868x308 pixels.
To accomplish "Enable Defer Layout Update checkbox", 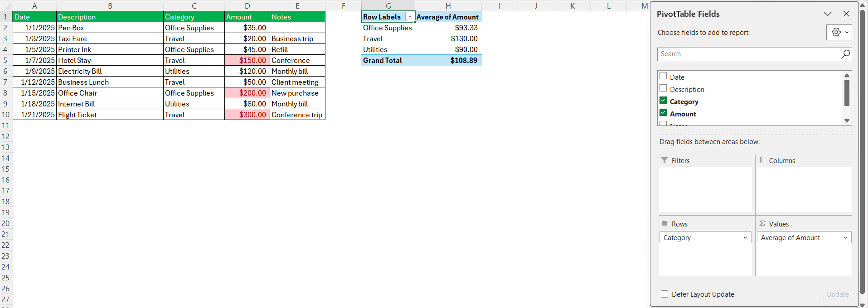I will coord(664,294).
